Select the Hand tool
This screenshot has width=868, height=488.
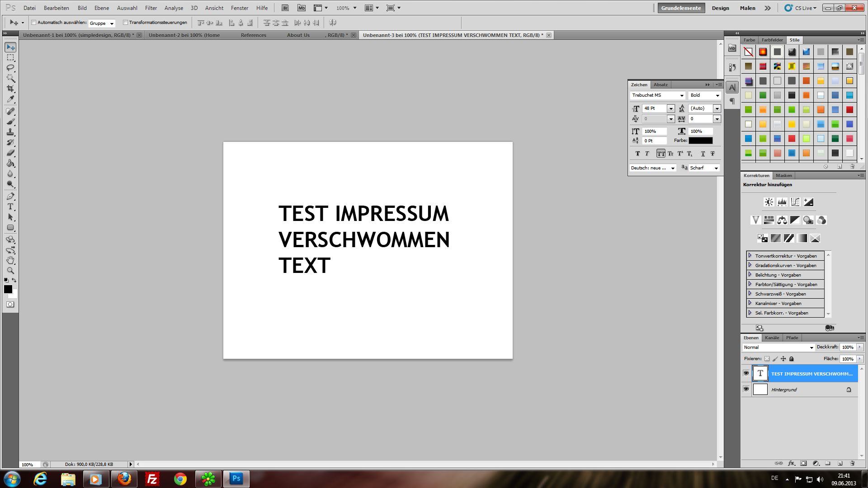[10, 260]
